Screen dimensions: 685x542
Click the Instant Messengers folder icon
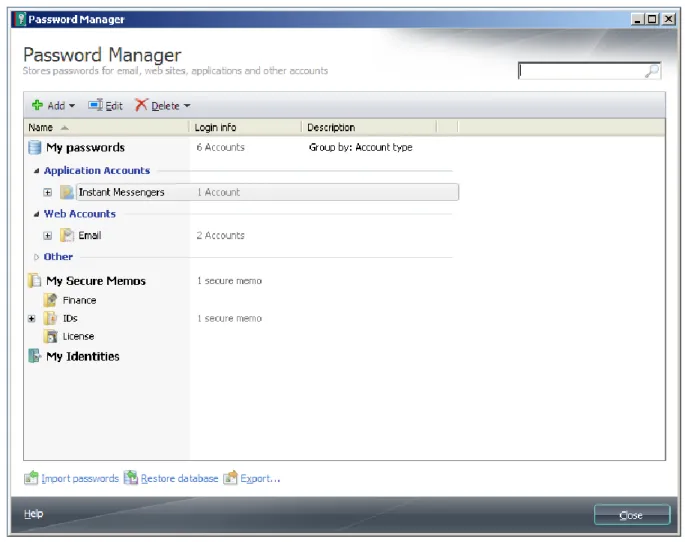[x=67, y=192]
